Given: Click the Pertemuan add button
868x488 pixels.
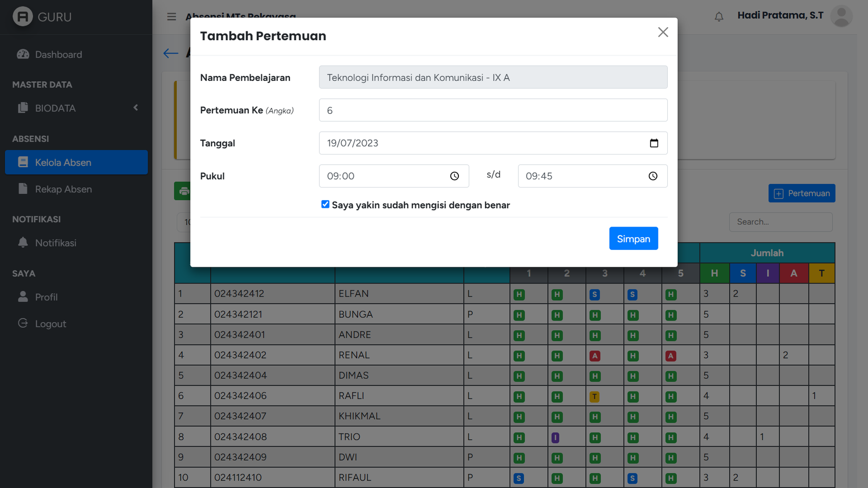Looking at the screenshot, I should pos(801,194).
